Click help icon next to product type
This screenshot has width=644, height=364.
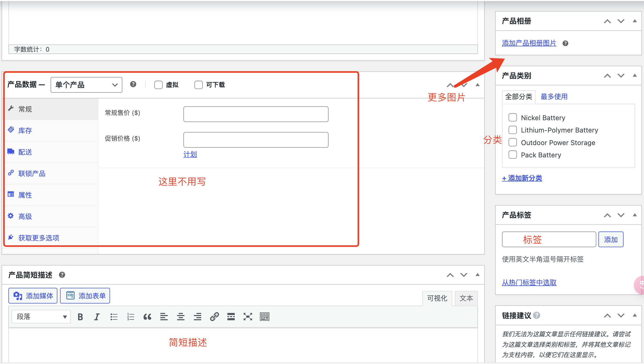133,84
